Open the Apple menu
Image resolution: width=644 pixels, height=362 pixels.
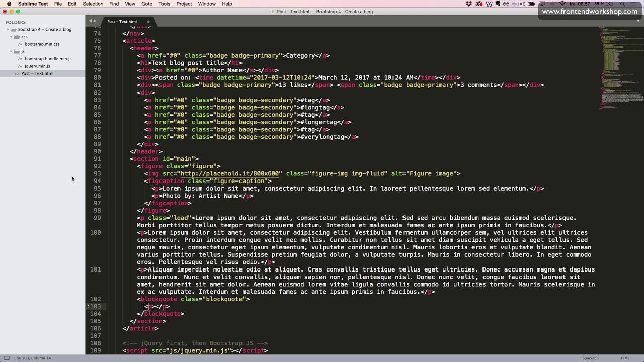(x=9, y=4)
